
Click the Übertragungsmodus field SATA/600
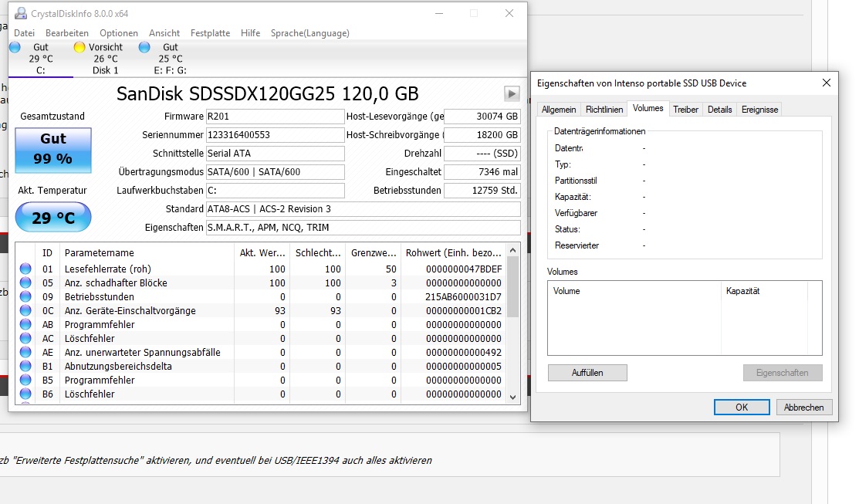[x=275, y=172]
